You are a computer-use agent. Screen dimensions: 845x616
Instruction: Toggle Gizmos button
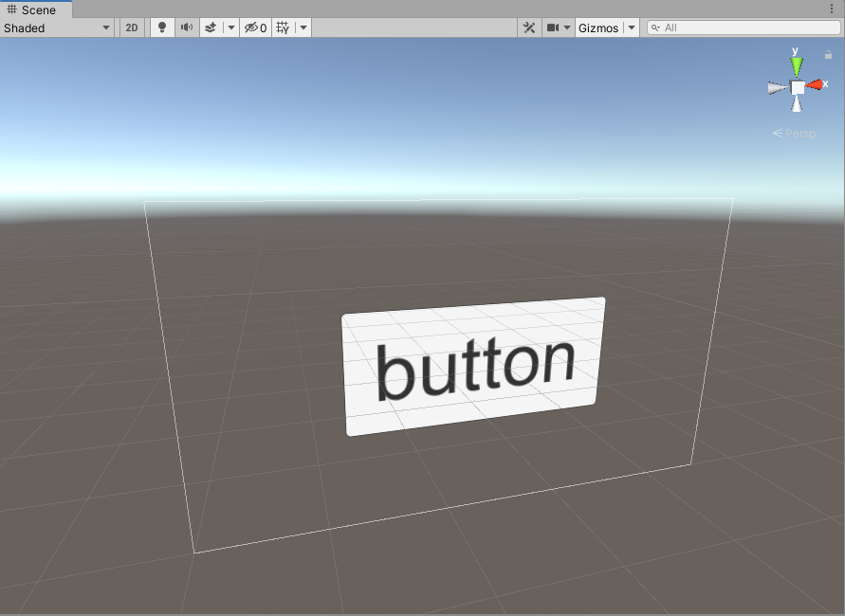(x=598, y=28)
